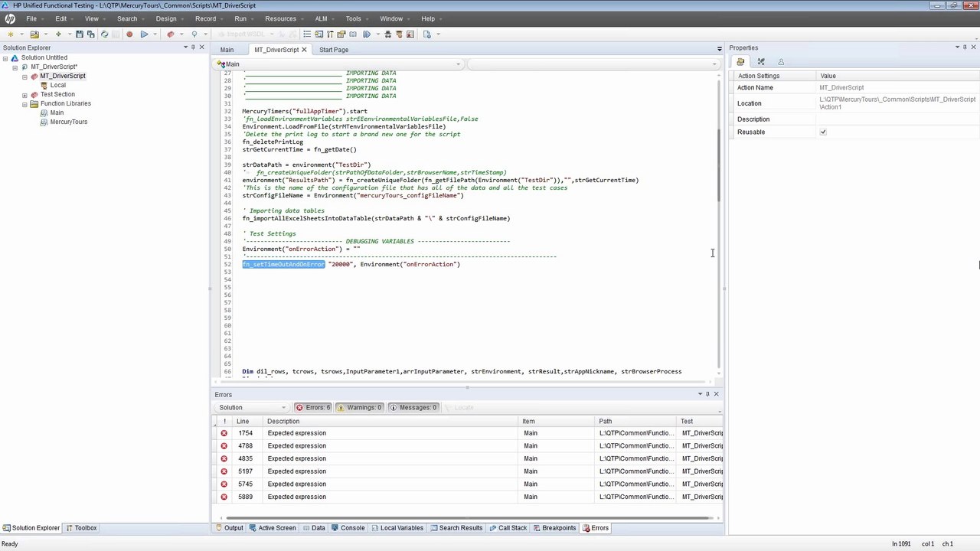Click the document settings toolbar icon

(427, 34)
